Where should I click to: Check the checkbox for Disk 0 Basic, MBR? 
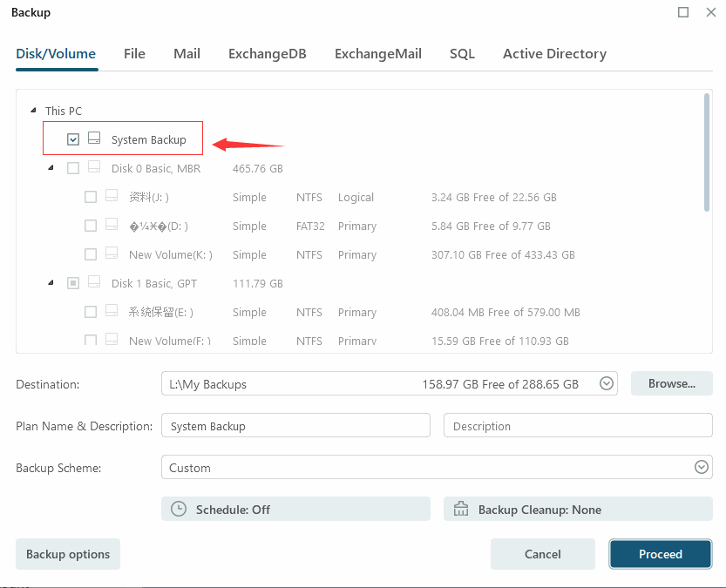click(x=73, y=167)
